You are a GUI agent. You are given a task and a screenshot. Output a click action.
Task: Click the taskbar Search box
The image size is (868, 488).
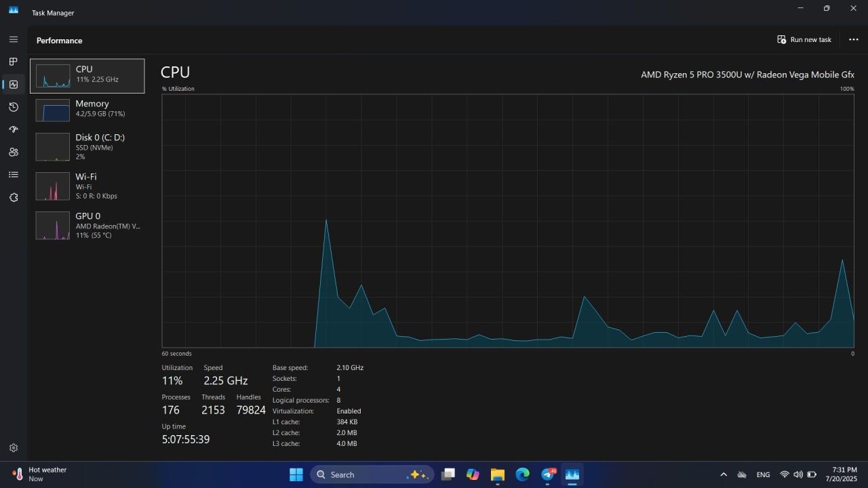coord(372,474)
